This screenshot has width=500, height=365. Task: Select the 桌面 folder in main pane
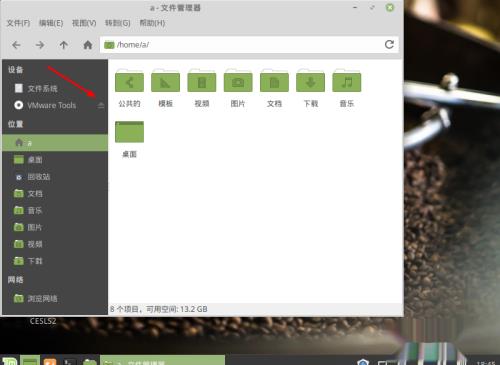(x=129, y=132)
